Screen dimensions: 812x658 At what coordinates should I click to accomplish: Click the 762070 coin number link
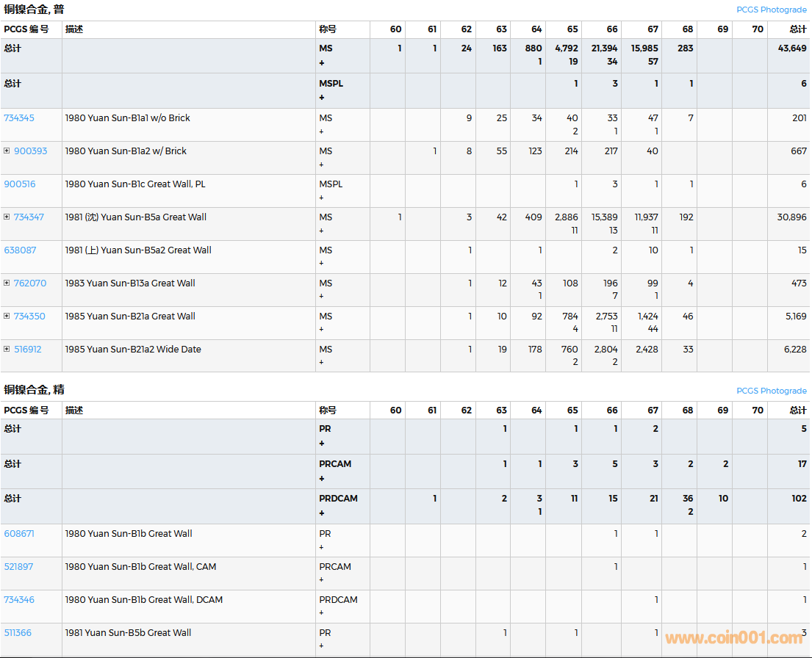point(29,283)
